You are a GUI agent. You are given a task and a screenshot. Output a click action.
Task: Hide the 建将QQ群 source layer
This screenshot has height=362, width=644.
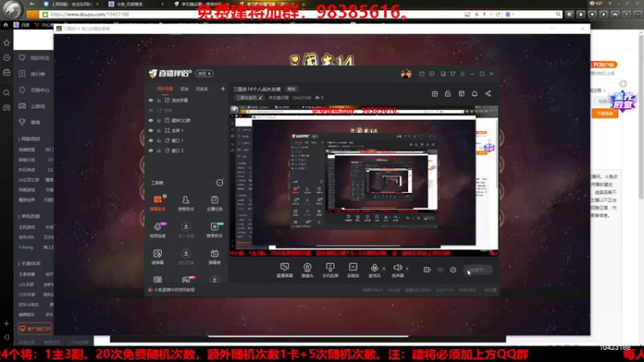click(x=151, y=120)
